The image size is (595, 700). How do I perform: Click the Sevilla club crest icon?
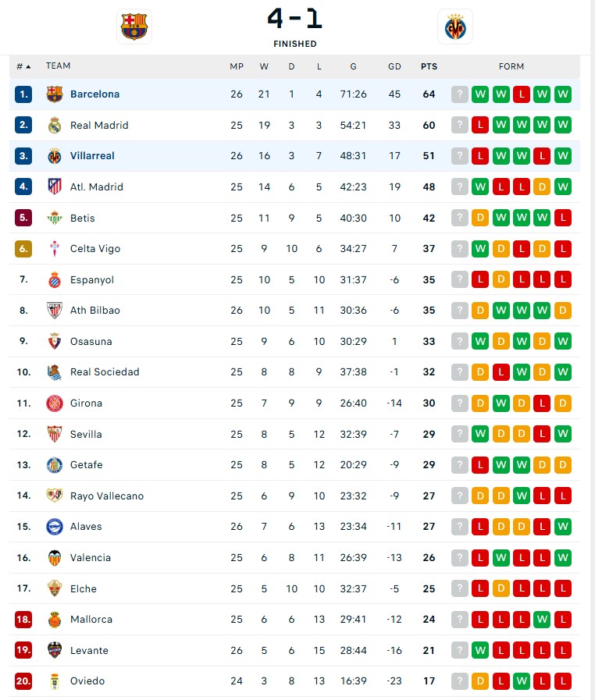coord(54,434)
